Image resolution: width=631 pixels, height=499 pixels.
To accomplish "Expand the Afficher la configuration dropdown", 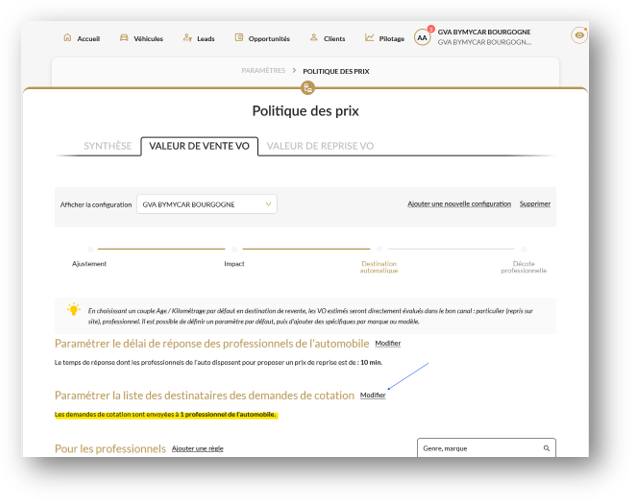I will [x=206, y=204].
